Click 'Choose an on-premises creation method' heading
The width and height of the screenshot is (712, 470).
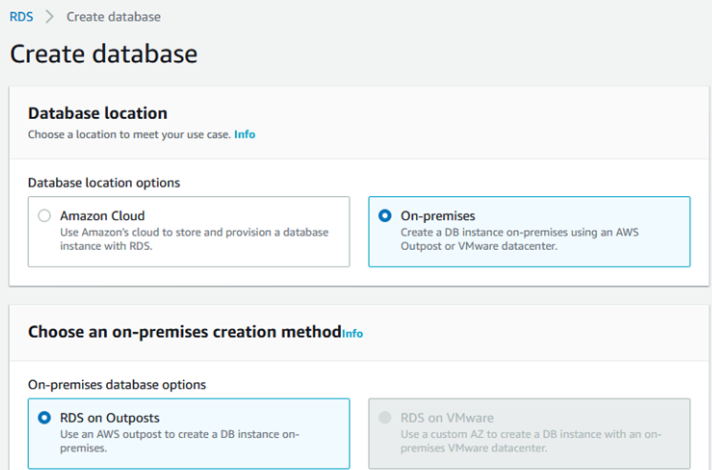click(x=184, y=332)
